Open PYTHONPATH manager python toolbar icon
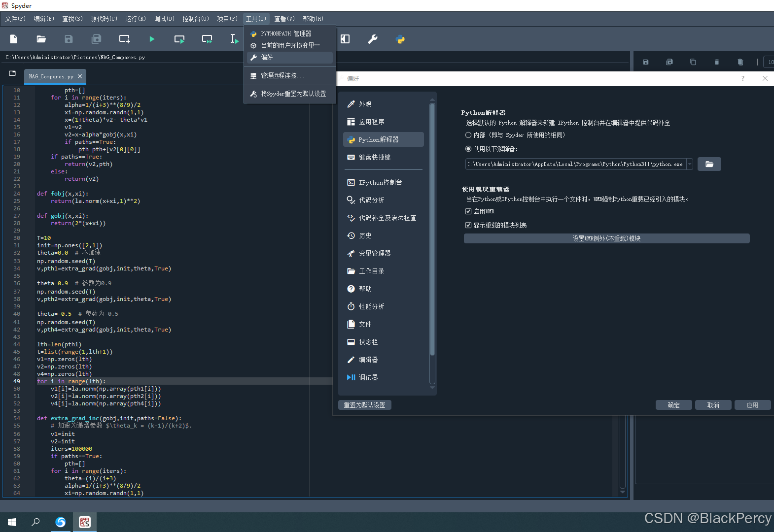774x532 pixels. (x=400, y=39)
